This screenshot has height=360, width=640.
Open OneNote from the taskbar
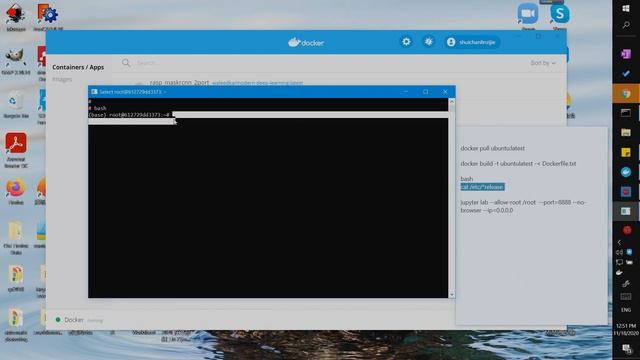(x=626, y=54)
